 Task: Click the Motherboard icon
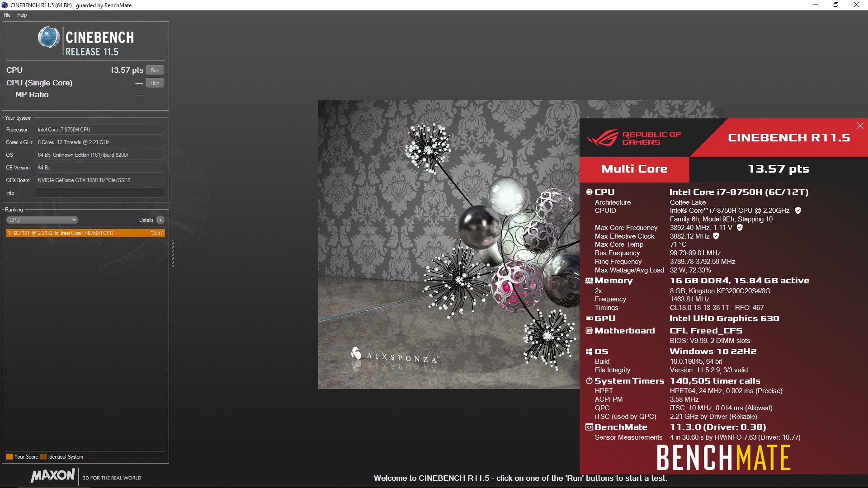pyautogui.click(x=589, y=331)
